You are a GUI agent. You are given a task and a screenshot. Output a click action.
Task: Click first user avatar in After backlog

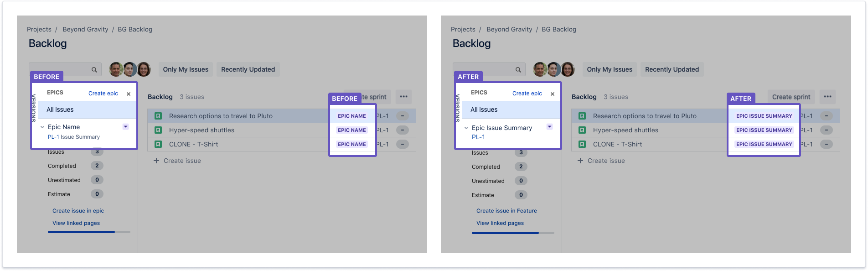(x=540, y=69)
